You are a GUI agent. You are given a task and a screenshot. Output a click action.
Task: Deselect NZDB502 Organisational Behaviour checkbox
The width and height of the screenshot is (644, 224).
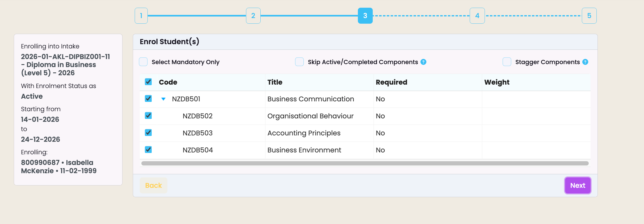(x=148, y=116)
